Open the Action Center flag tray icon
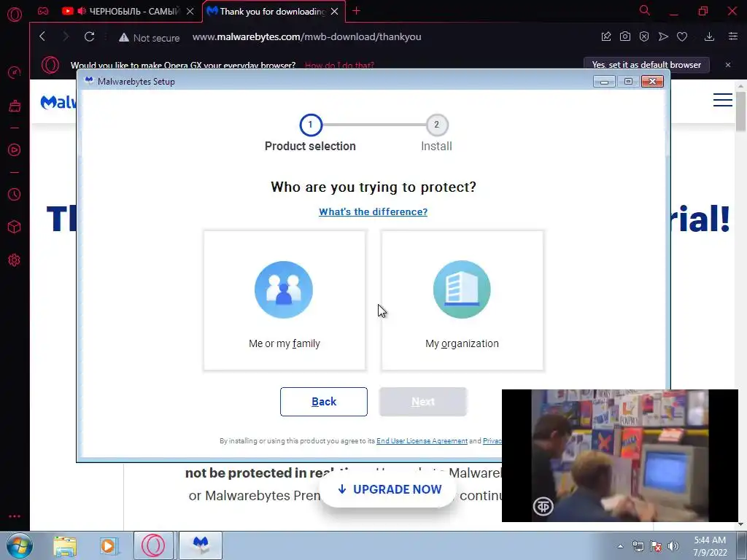The height and width of the screenshot is (560, 747). point(656,546)
